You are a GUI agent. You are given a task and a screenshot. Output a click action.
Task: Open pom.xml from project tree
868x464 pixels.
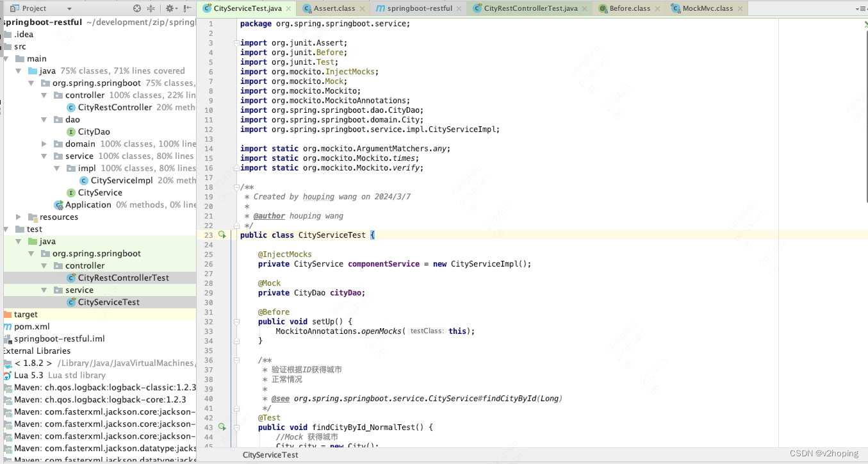tap(32, 327)
